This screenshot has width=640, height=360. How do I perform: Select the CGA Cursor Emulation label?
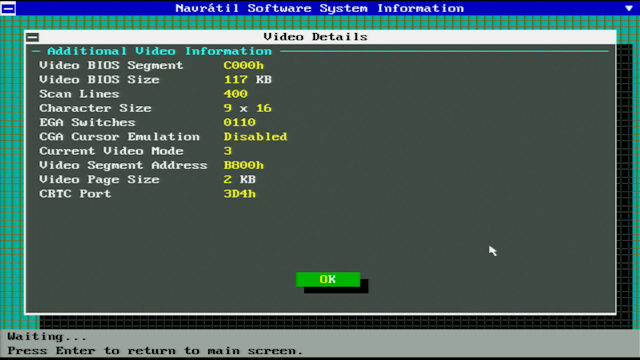click(120, 137)
